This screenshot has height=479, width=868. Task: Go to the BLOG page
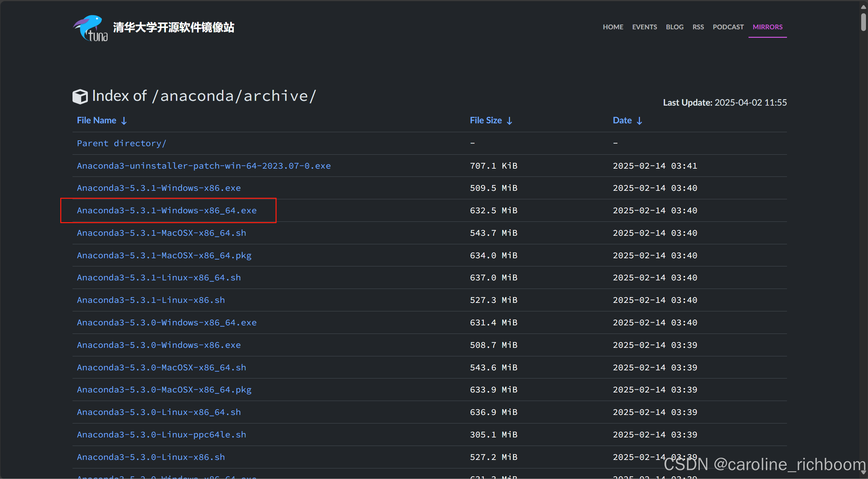[674, 27]
